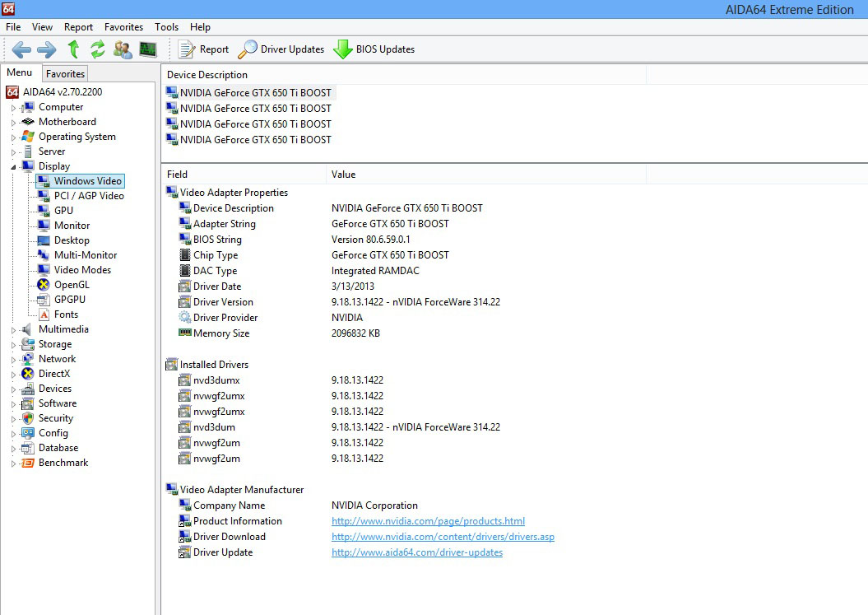Select the first NVIDIA GeForce GTX 650 device
The width and height of the screenshot is (868, 615).
click(250, 92)
